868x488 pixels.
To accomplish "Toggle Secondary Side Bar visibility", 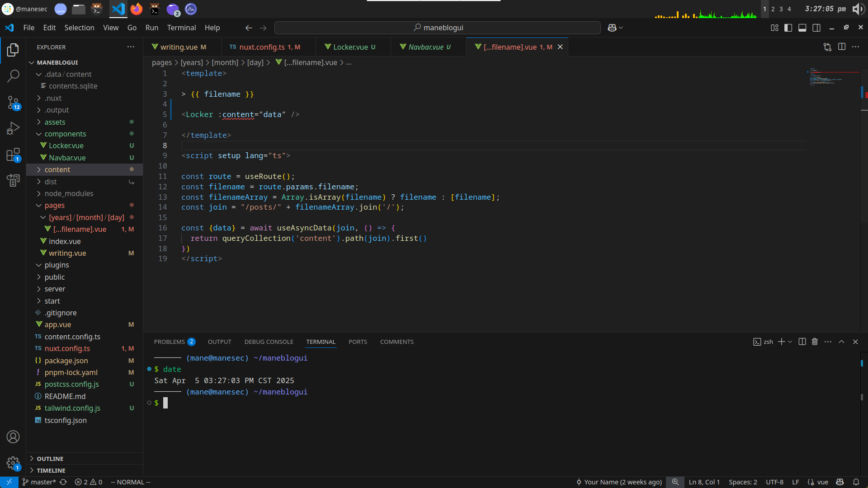I will (x=816, y=28).
